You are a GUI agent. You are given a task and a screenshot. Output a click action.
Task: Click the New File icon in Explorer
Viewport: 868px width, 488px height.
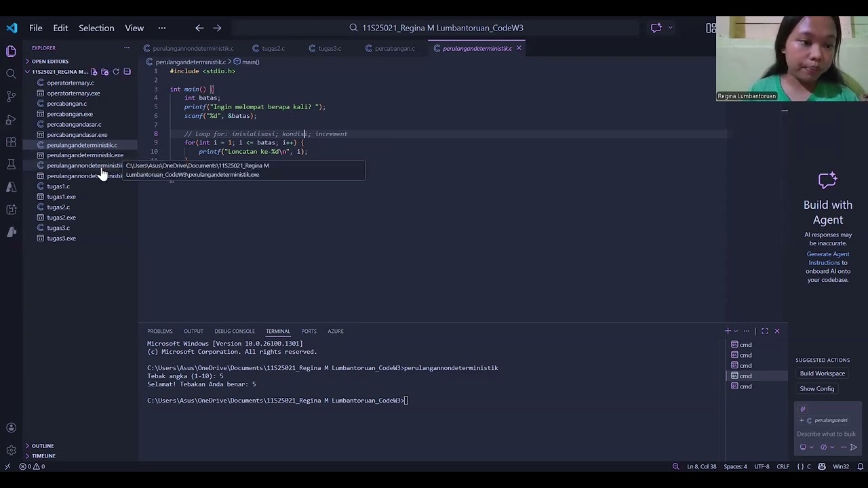click(x=94, y=72)
